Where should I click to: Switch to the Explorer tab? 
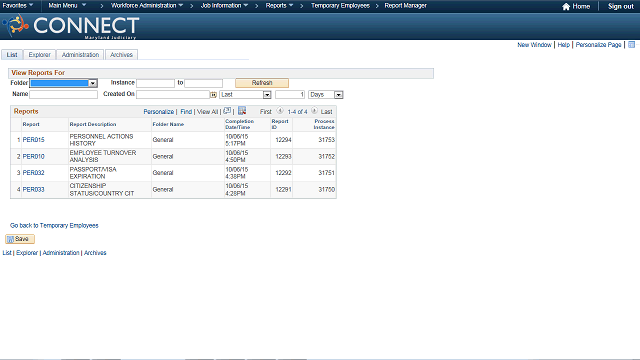coord(40,55)
